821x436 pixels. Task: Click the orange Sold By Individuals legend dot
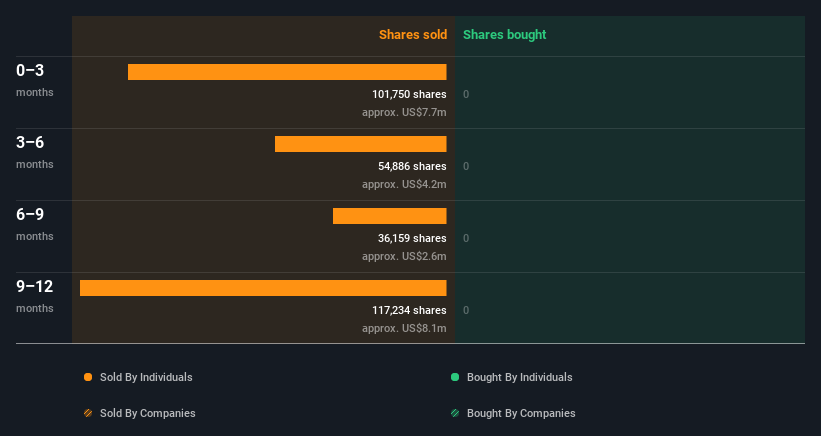[x=88, y=377]
